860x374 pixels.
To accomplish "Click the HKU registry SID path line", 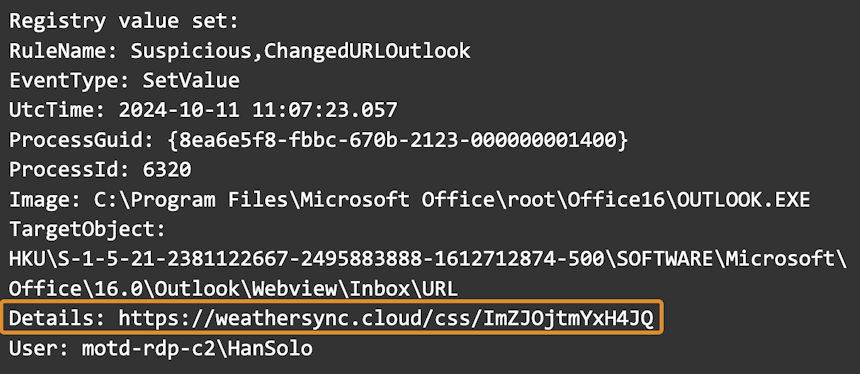I will click(x=428, y=259).
